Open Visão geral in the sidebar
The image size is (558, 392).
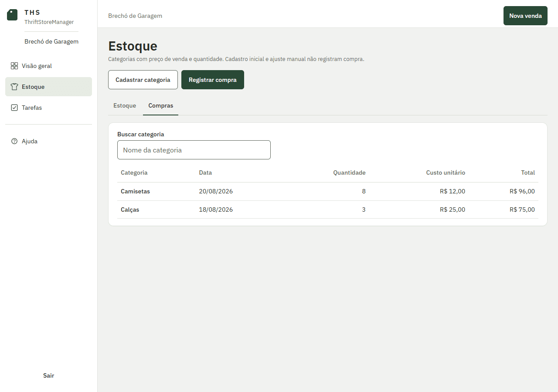48,66
